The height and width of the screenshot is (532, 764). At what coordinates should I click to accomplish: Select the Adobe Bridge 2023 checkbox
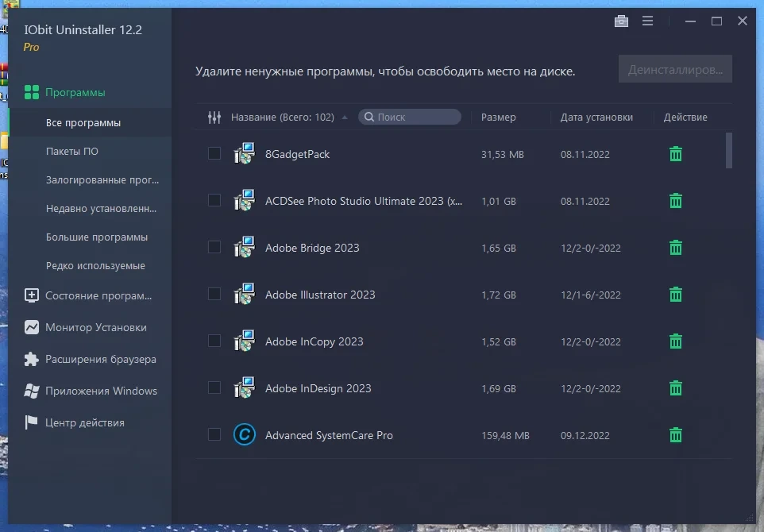coord(214,247)
